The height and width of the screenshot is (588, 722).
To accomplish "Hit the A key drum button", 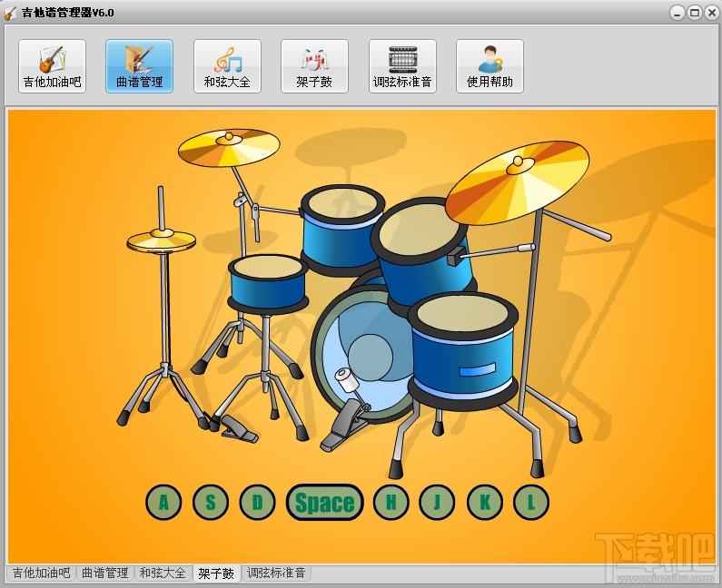I will click(x=163, y=502).
